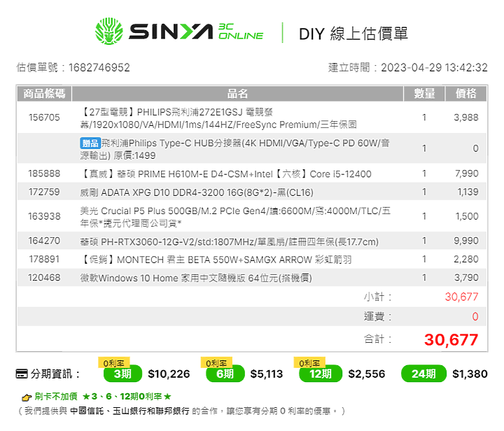Click the 0利率 tag above 12期
The width and height of the screenshot is (504, 431).
309,363
